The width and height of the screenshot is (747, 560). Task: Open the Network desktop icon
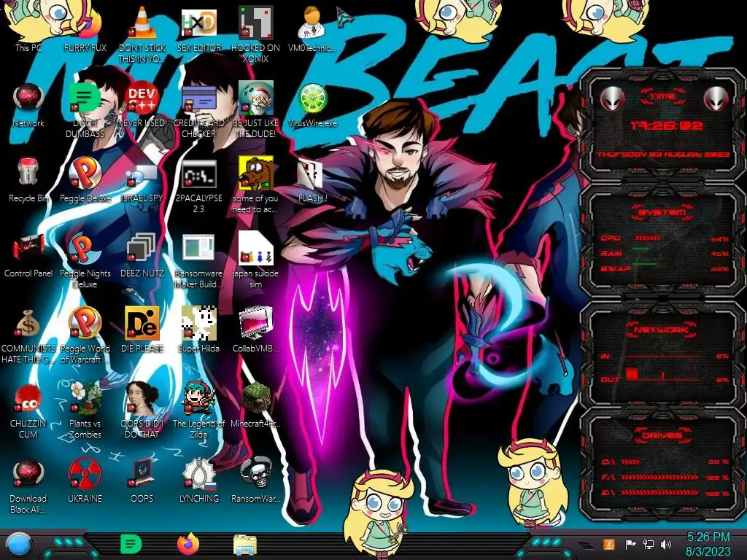28,105
